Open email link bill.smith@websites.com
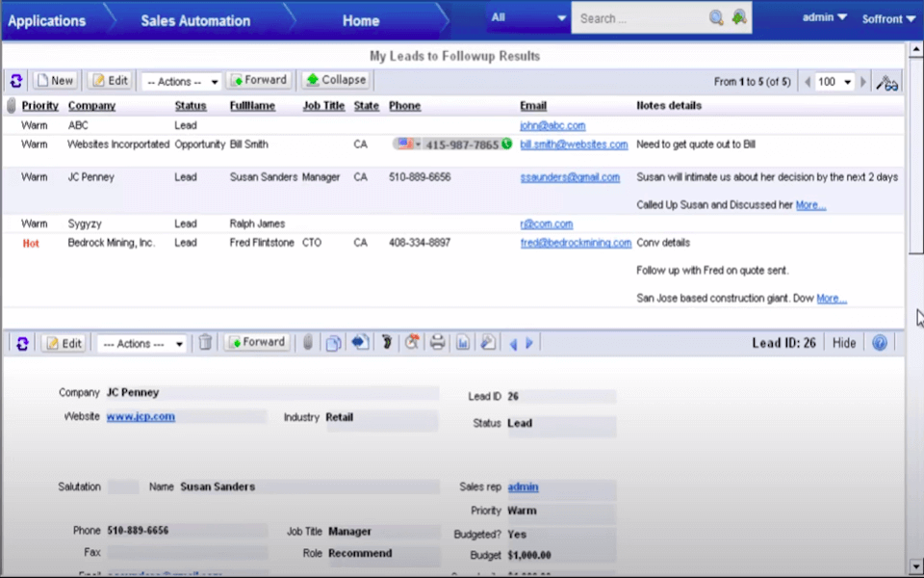This screenshot has height=578, width=924. point(574,144)
